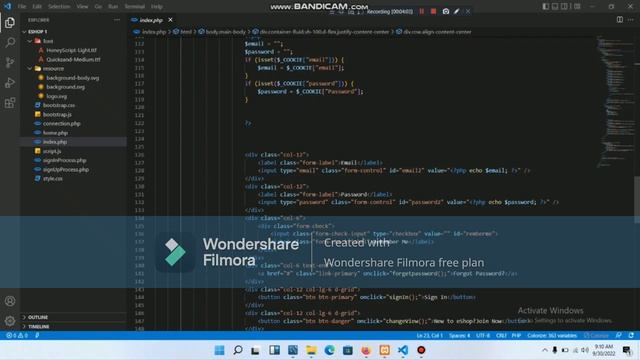Open the View menu
This screenshot has width=640, height=360.
82,7
